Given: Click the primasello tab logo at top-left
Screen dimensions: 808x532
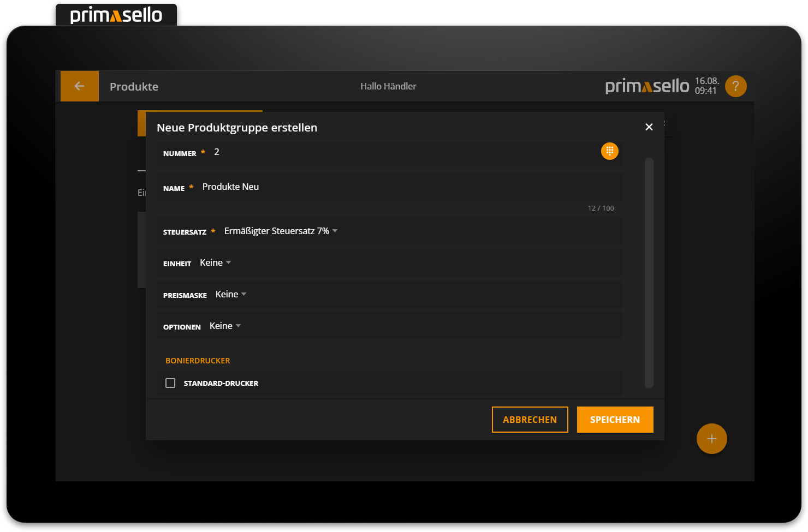Looking at the screenshot, I should (116, 15).
